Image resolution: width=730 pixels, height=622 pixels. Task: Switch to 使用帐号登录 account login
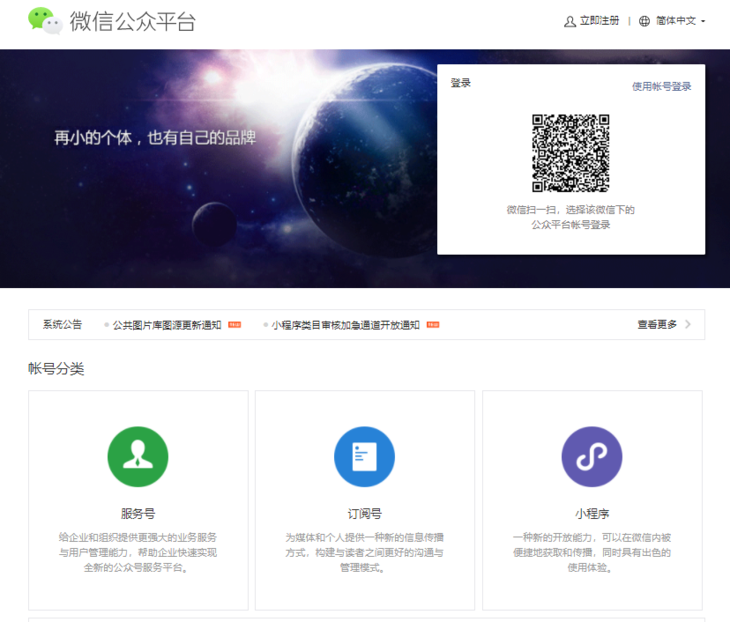(x=662, y=87)
